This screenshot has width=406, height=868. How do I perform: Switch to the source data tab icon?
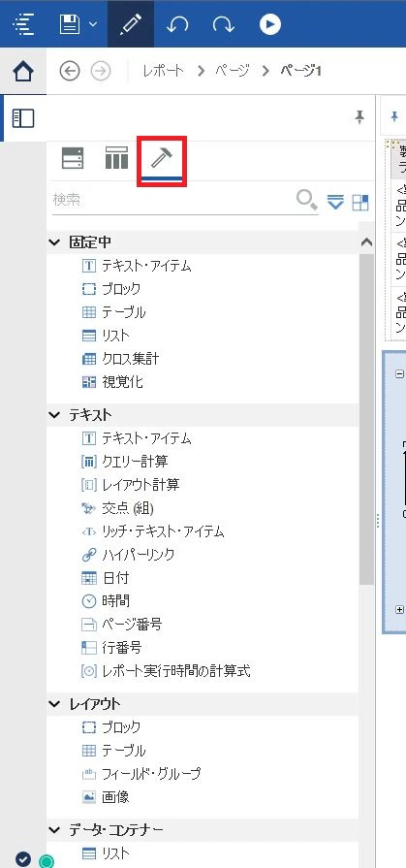tap(73, 158)
